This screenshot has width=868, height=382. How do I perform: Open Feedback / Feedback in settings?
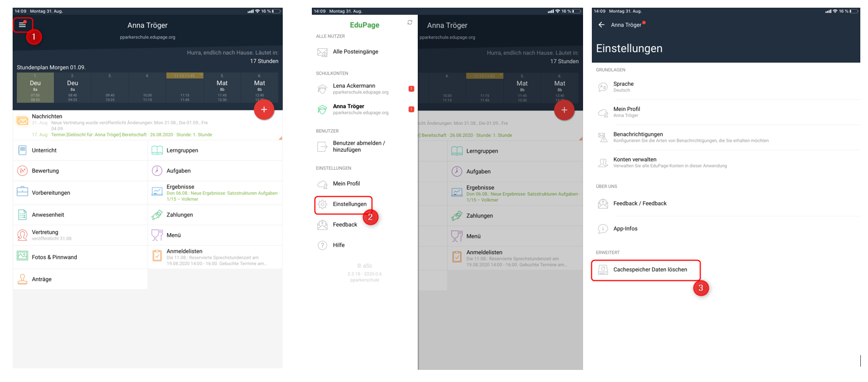[726, 204]
